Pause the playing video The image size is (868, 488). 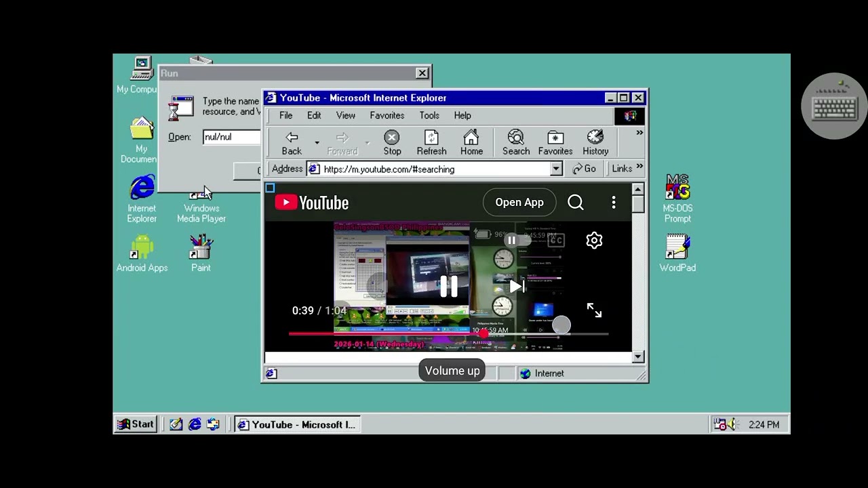[x=448, y=287]
